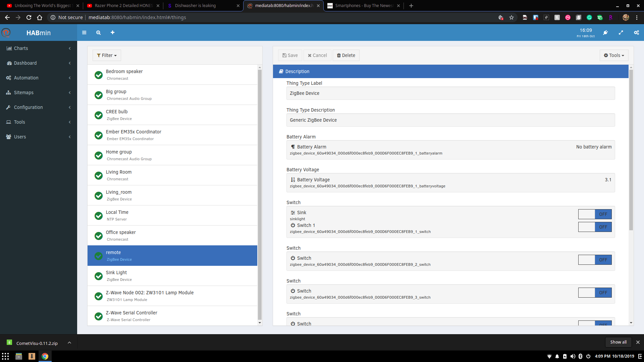The width and height of the screenshot is (644, 362).
Task: Select the Ember EM35x Coordinator thing
Action: tap(172, 135)
